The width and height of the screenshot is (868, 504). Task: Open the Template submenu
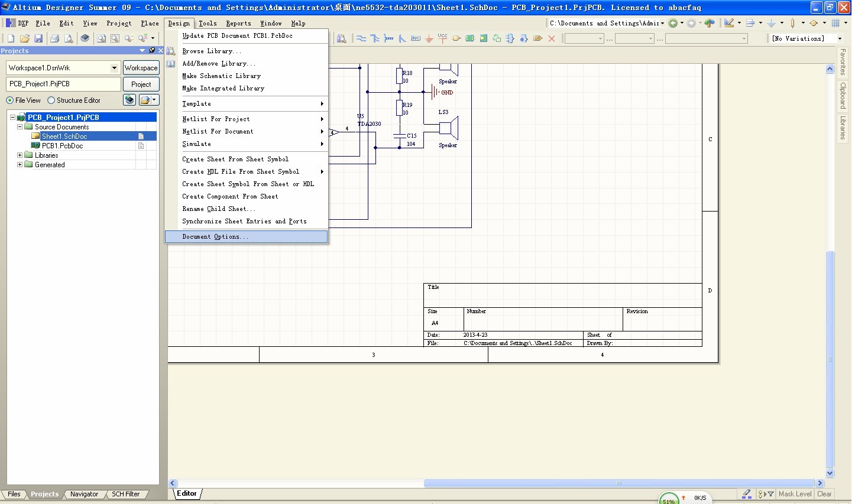tap(246, 103)
